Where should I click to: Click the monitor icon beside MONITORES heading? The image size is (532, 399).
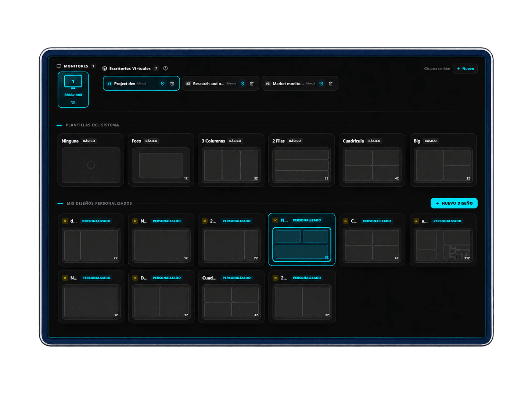coord(59,66)
